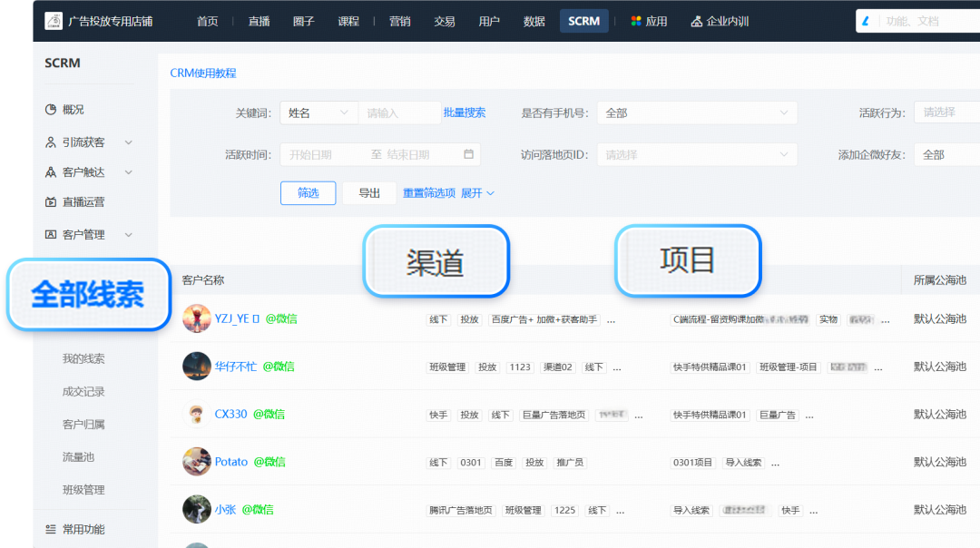Click the 直播运营 icon in sidebar
This screenshot has width=980, height=548.
coord(51,201)
